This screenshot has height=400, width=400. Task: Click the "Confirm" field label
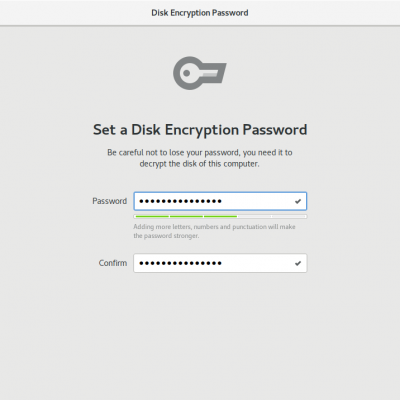pyautogui.click(x=113, y=263)
